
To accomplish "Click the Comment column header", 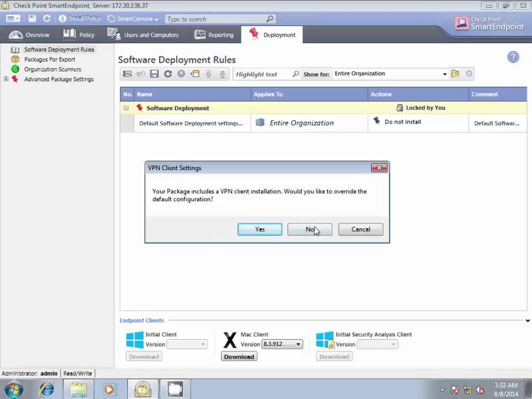I will click(498, 94).
